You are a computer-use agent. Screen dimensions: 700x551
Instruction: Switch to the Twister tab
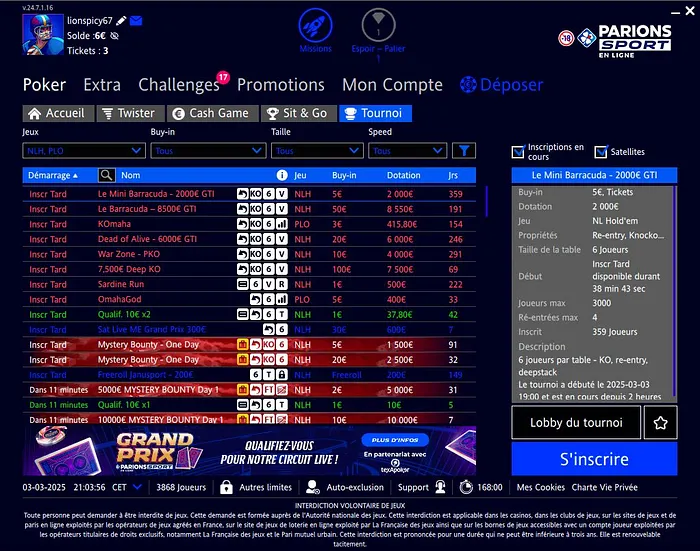pos(131,113)
